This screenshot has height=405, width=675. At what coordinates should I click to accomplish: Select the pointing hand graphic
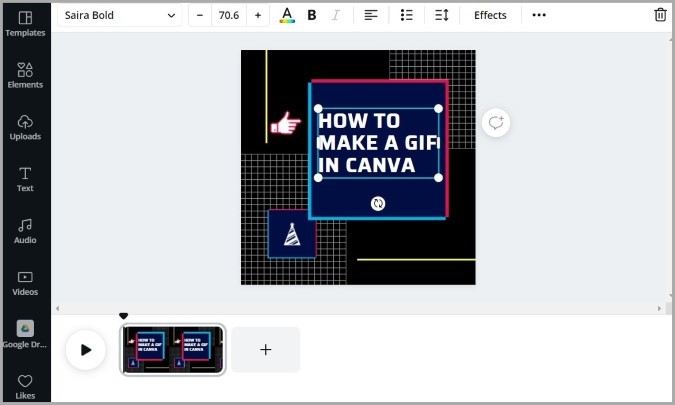[285, 124]
